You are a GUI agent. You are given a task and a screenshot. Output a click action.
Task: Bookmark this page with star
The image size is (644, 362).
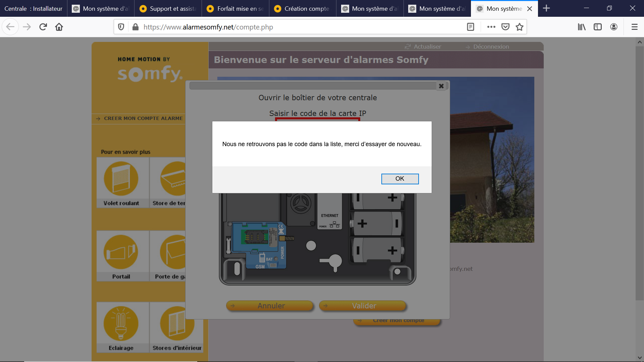[520, 27]
